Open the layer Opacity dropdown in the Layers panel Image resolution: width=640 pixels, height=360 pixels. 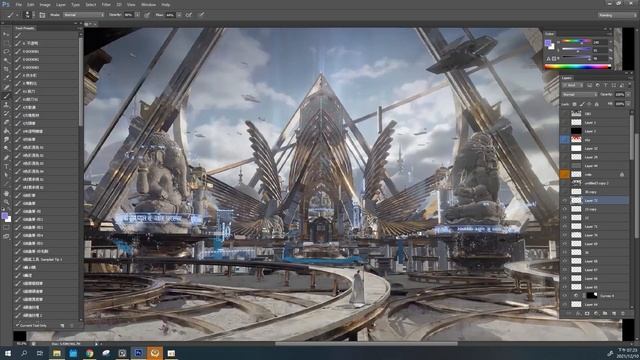628,94
